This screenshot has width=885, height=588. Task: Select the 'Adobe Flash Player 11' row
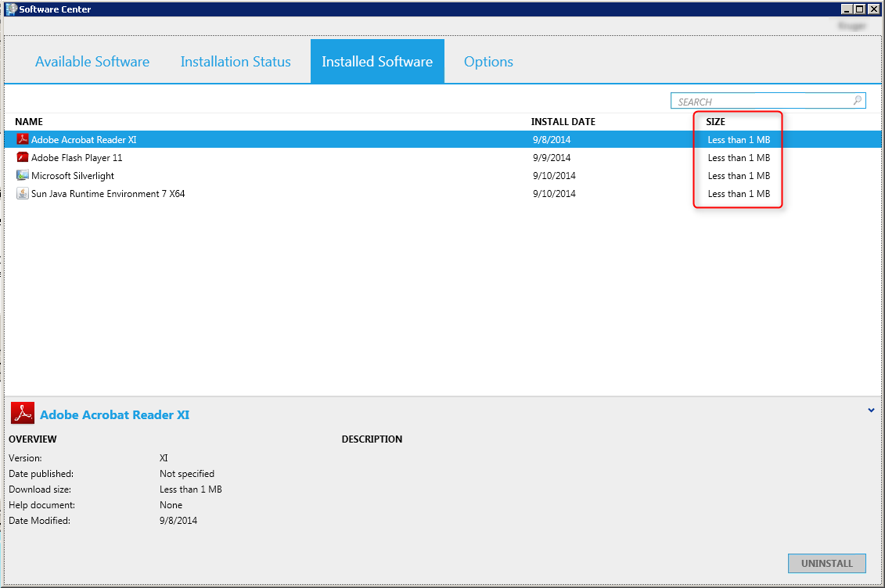coord(443,157)
